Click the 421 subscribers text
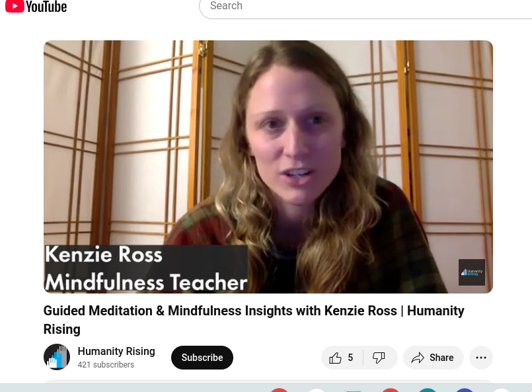The image size is (532, 392). pyautogui.click(x=106, y=364)
